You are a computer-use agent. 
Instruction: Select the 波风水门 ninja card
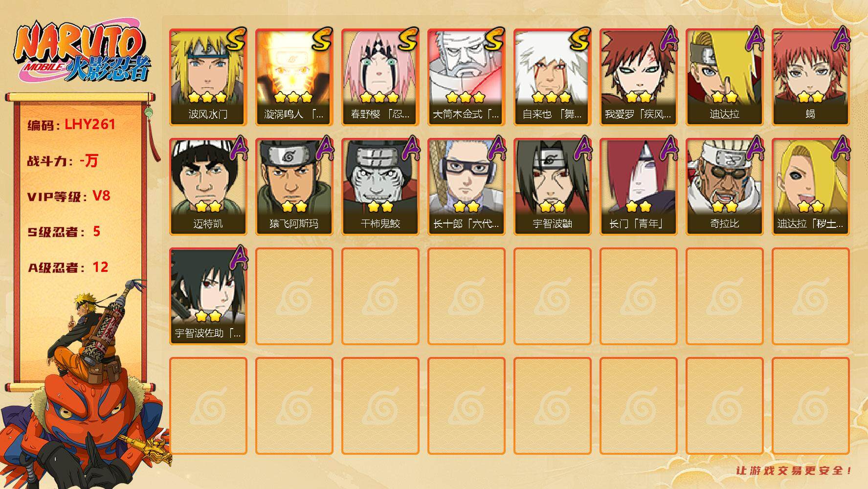click(208, 77)
